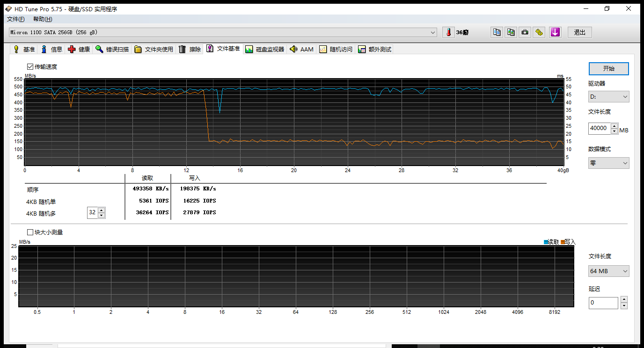This screenshot has height=348, width=644.
Task: Expand the 数据模式 零 pattern dropdown
Action: 608,163
